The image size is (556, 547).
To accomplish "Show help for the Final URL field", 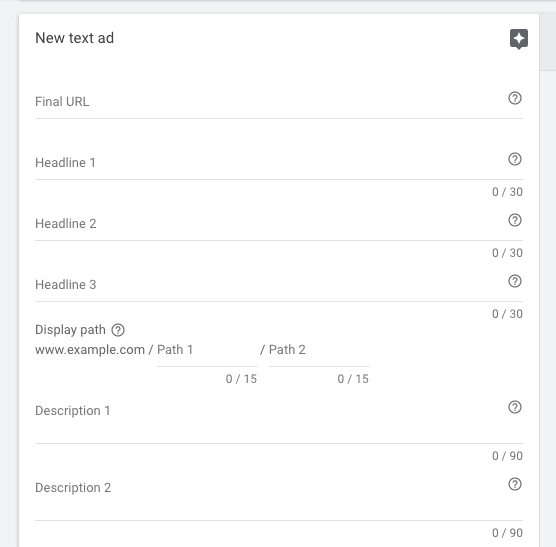I will (515, 98).
